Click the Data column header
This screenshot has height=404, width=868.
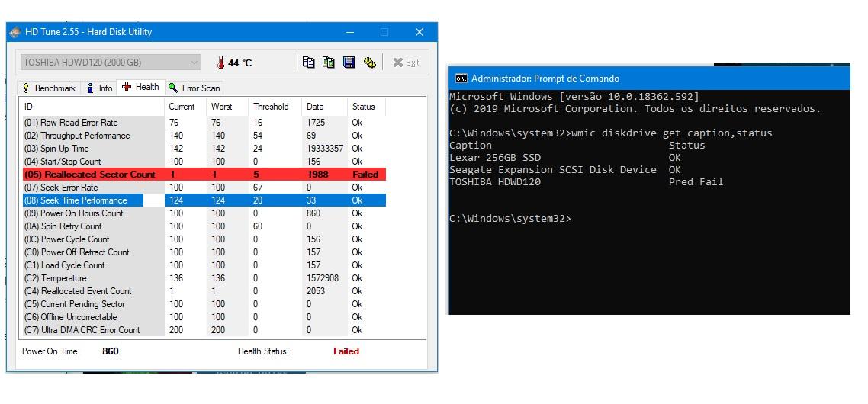324,107
